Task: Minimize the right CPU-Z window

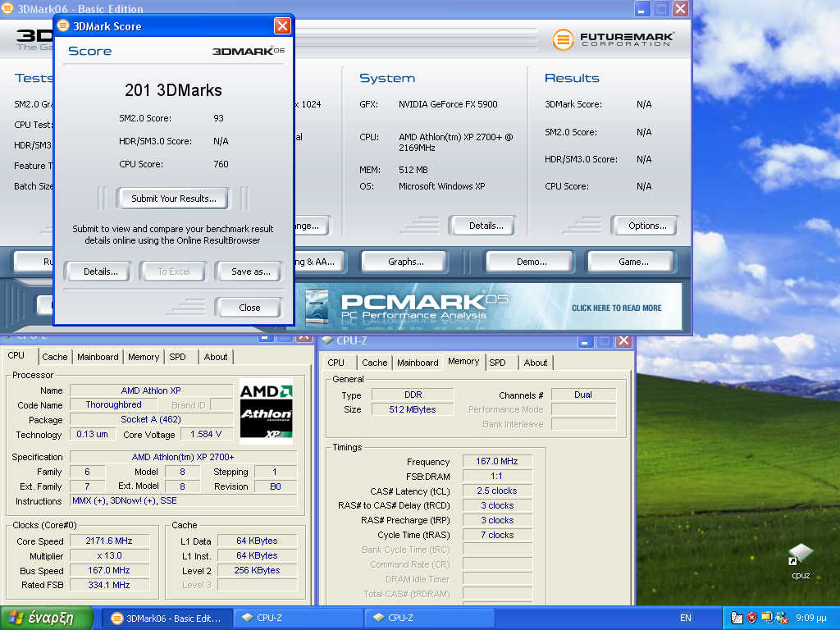Action: 585,341
